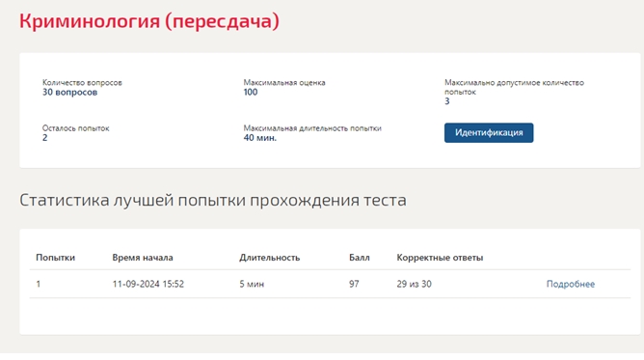Select the 40 мин. duration value
The width and height of the screenshot is (644, 360).
tap(260, 138)
